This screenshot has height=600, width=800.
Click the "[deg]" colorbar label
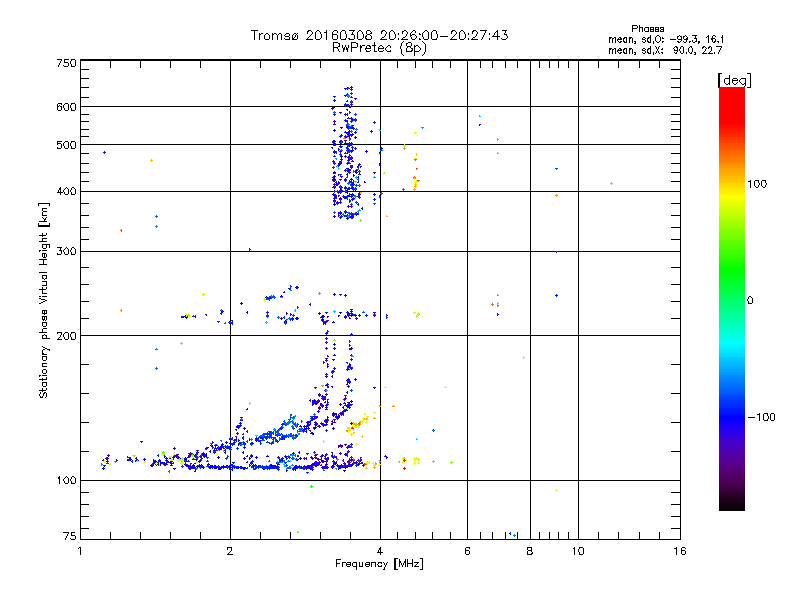click(734, 80)
